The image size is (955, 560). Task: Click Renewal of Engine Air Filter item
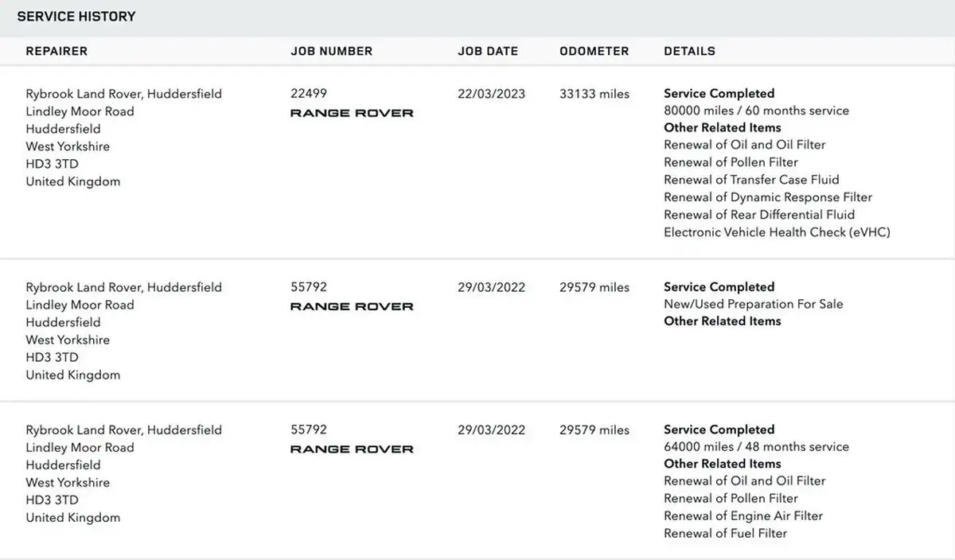point(743,515)
